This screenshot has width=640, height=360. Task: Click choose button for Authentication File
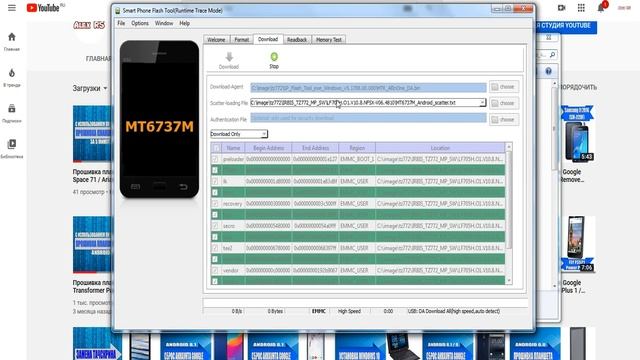[504, 120]
